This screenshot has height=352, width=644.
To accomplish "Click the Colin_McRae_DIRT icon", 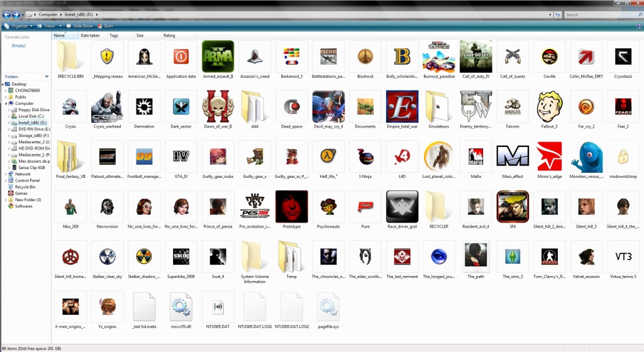I will [586, 57].
